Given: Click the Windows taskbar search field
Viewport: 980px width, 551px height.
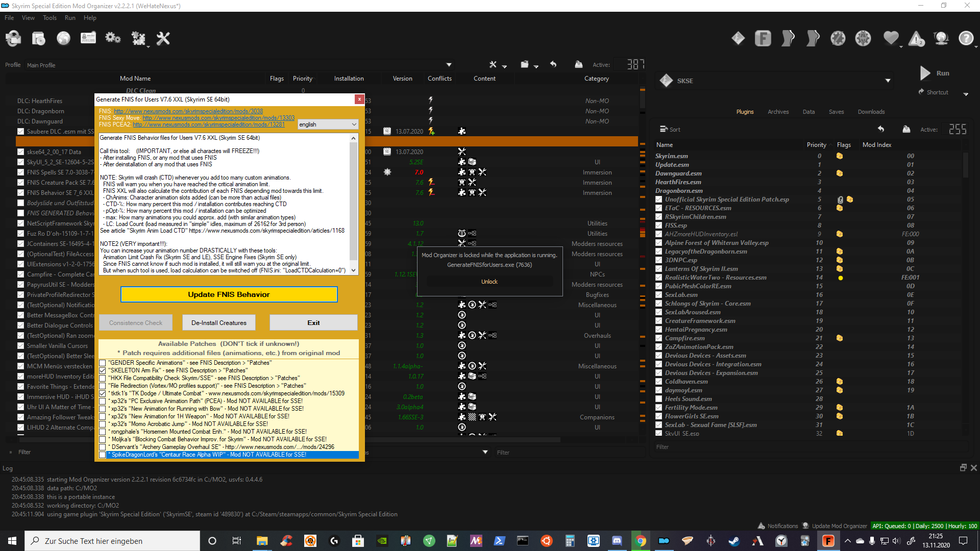Looking at the screenshot, I should [x=112, y=541].
